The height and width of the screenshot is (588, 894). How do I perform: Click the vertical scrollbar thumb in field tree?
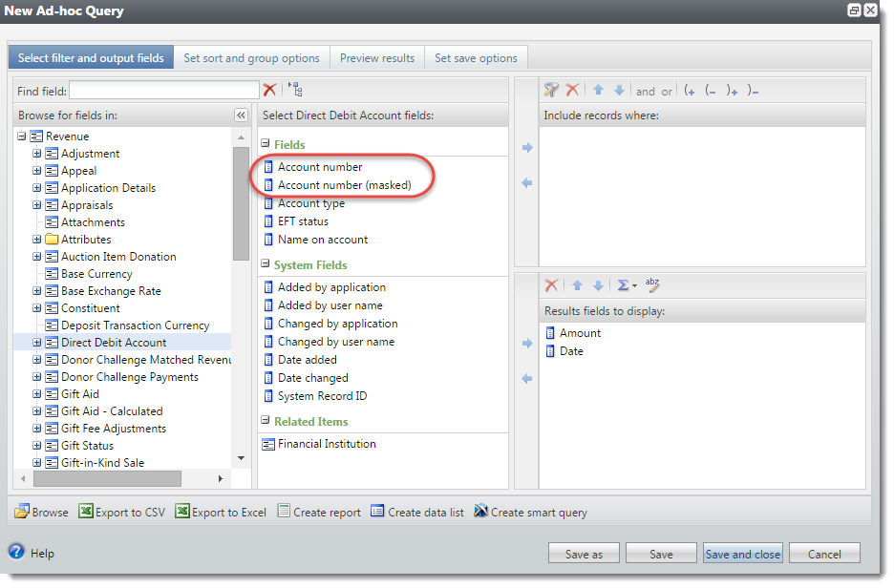coord(242,203)
